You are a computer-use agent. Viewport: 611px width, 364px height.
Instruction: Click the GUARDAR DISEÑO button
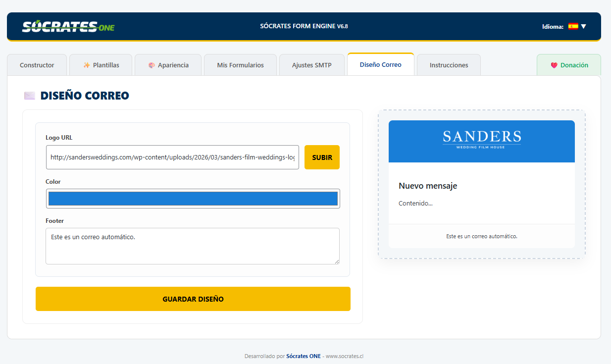(193, 299)
